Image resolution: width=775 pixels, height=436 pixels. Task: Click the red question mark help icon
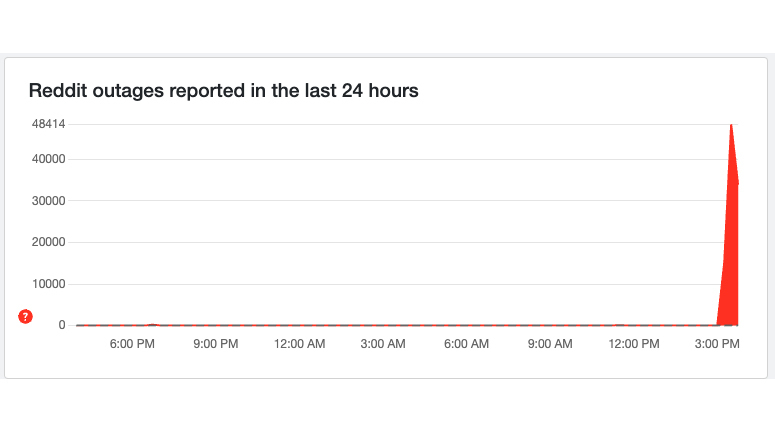(x=25, y=316)
